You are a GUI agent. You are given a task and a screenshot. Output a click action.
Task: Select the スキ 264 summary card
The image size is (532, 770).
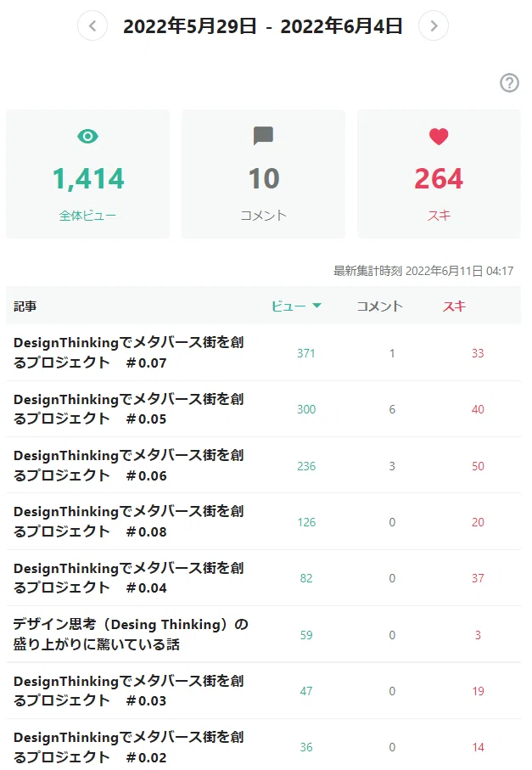pyautogui.click(x=440, y=174)
